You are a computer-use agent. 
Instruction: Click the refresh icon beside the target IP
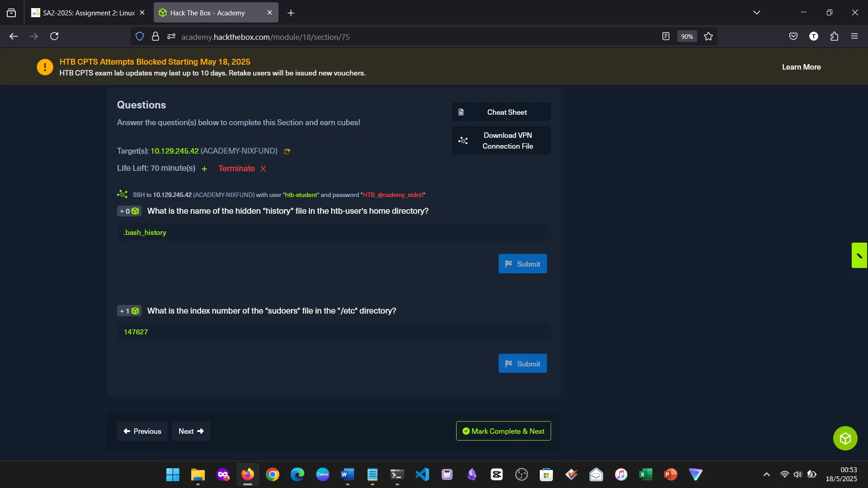click(288, 151)
